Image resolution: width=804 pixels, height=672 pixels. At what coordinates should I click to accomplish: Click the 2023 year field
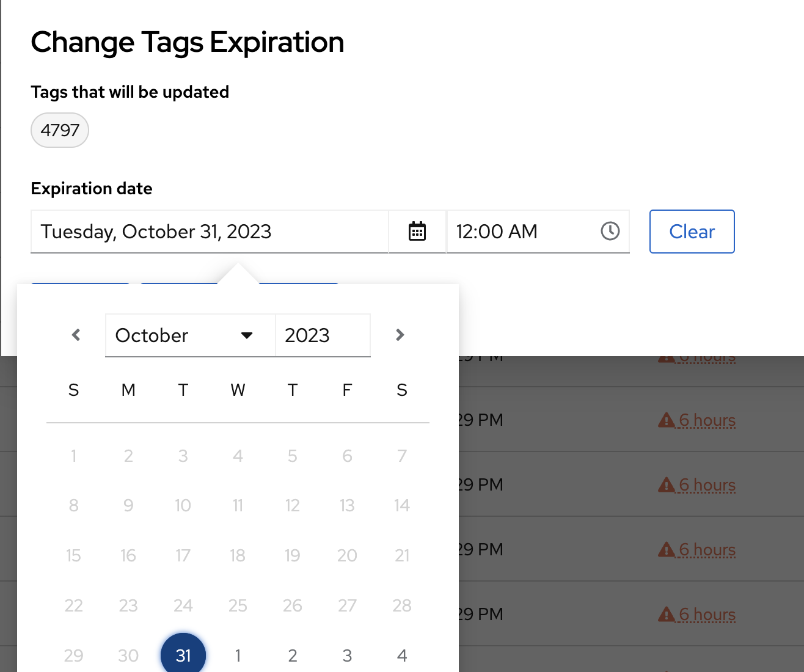(322, 335)
